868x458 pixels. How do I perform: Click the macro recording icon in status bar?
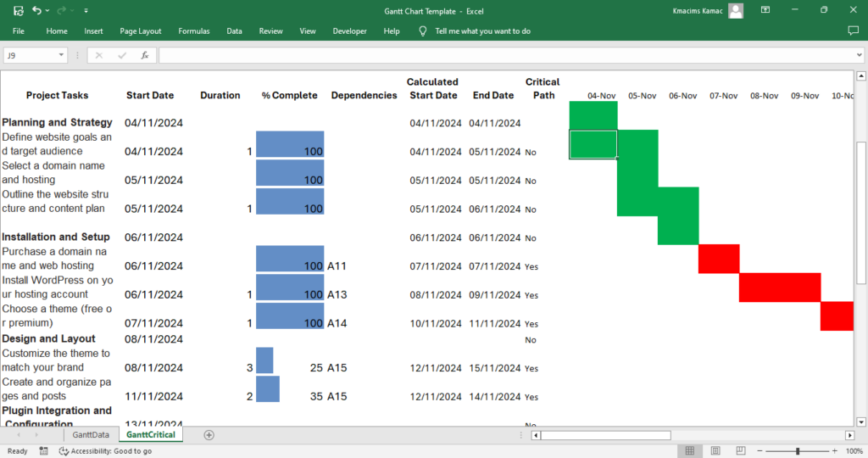[44, 451]
